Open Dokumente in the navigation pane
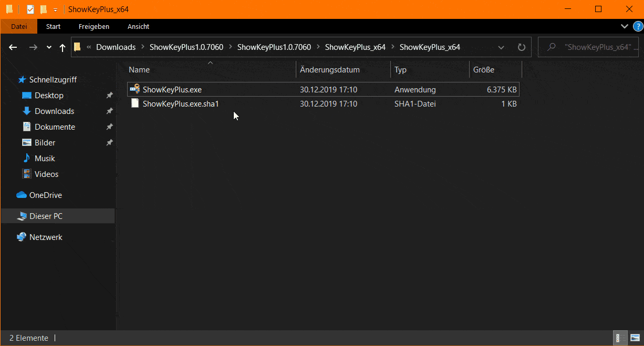Viewport: 644px width, 346px height. pos(55,127)
